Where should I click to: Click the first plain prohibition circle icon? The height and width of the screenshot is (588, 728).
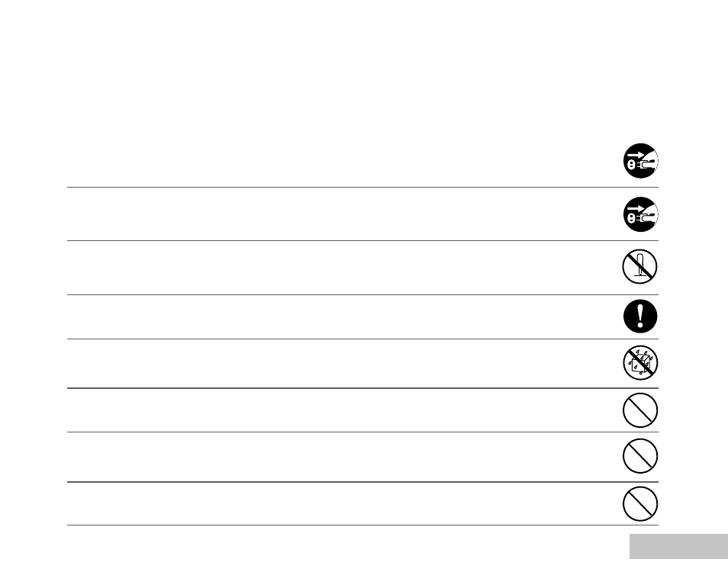tap(640, 410)
